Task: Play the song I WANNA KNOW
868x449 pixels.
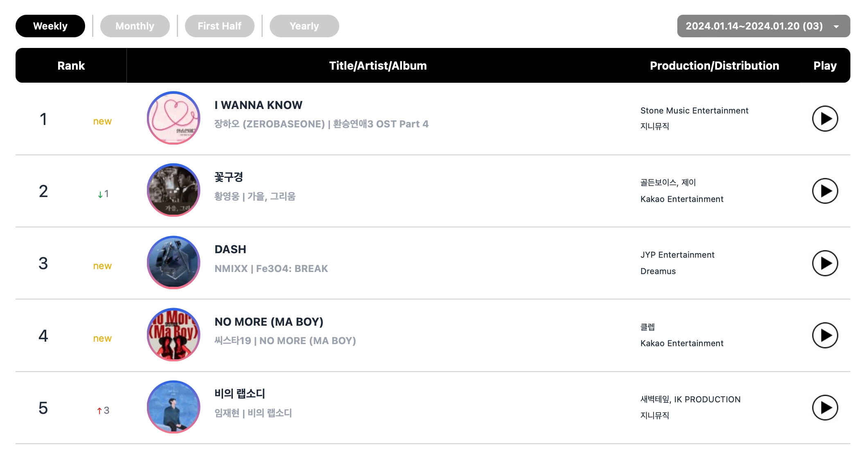Action: pyautogui.click(x=825, y=119)
